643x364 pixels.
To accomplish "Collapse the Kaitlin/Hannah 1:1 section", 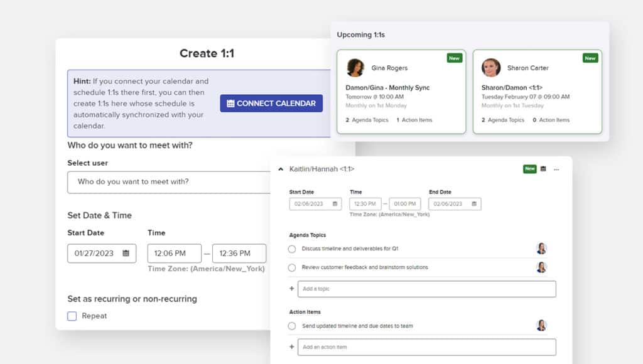I will point(281,169).
